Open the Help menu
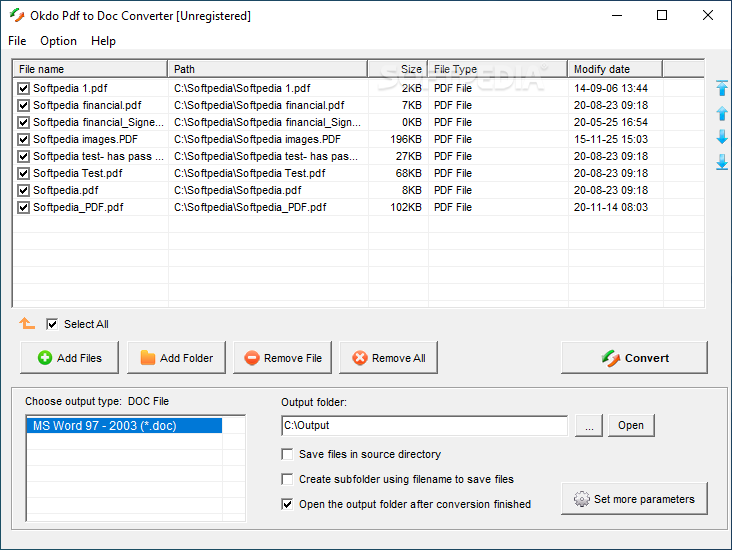Image resolution: width=732 pixels, height=550 pixels. [103, 41]
